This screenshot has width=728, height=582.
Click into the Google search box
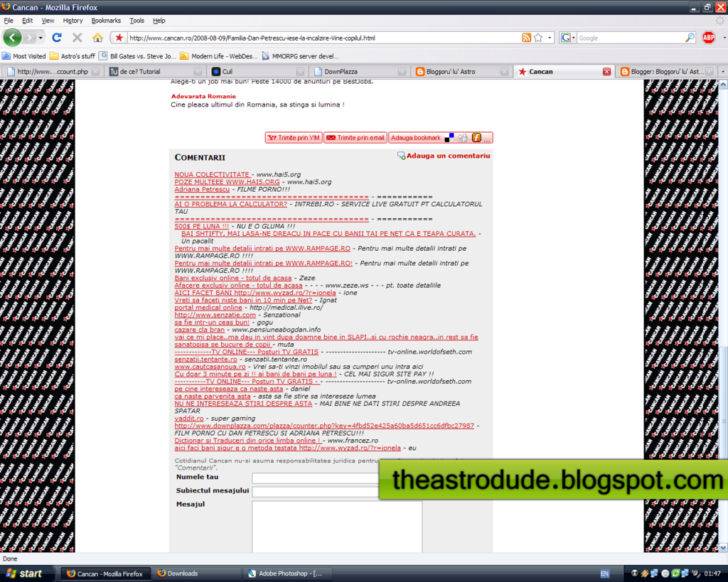point(631,38)
